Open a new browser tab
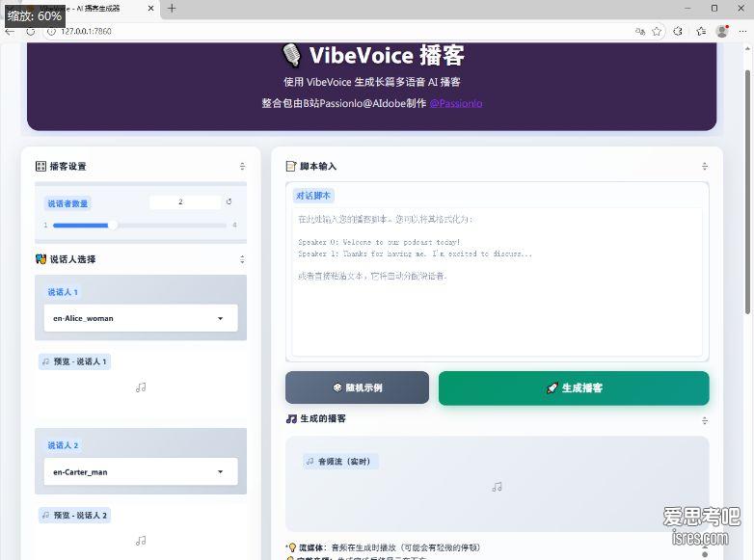 (172, 8)
